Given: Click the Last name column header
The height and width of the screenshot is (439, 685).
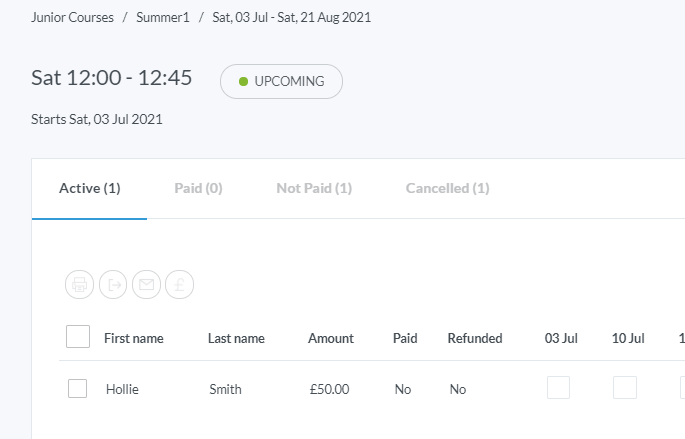Looking at the screenshot, I should click(x=236, y=338).
